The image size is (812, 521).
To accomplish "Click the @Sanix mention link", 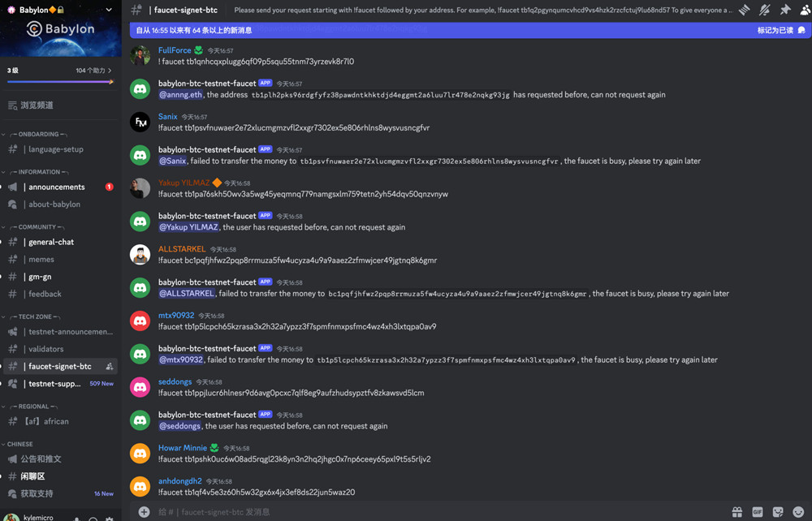I will coord(172,161).
